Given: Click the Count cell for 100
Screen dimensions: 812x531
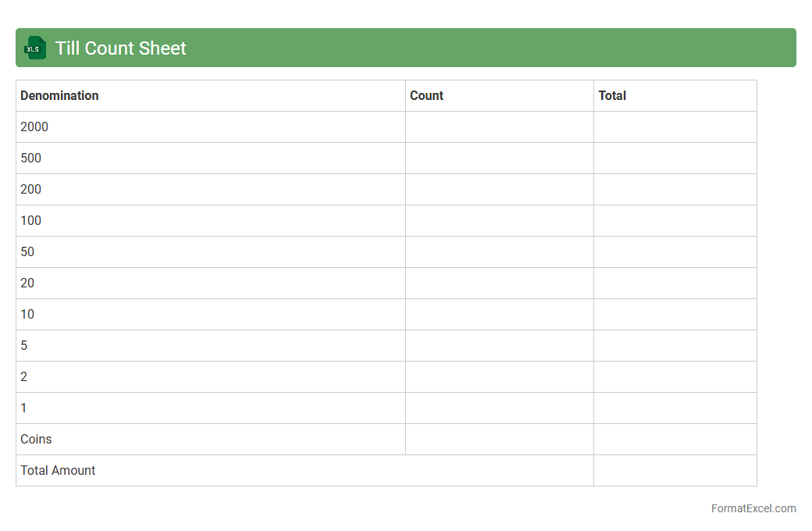Looking at the screenshot, I should pyautogui.click(x=499, y=220).
